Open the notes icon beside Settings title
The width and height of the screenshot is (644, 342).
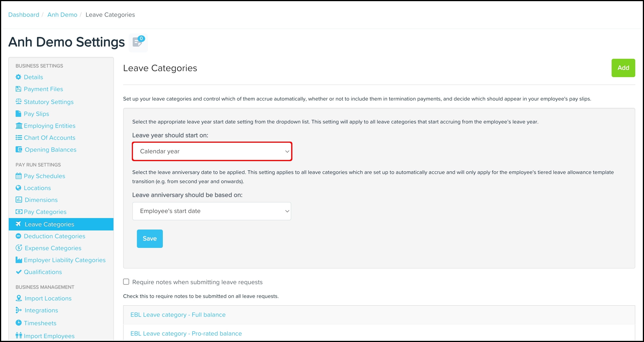pyautogui.click(x=138, y=43)
